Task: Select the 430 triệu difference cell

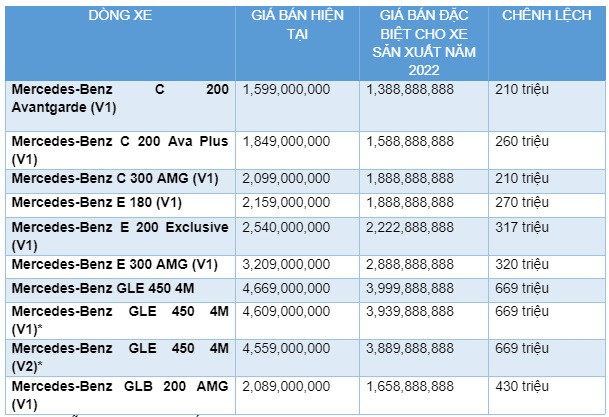Action: [x=522, y=387]
